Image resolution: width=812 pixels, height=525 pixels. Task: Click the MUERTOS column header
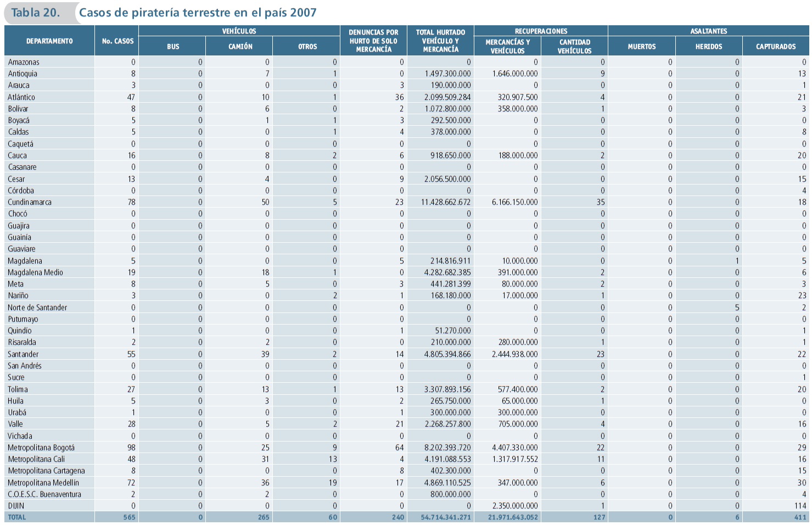tap(641, 47)
